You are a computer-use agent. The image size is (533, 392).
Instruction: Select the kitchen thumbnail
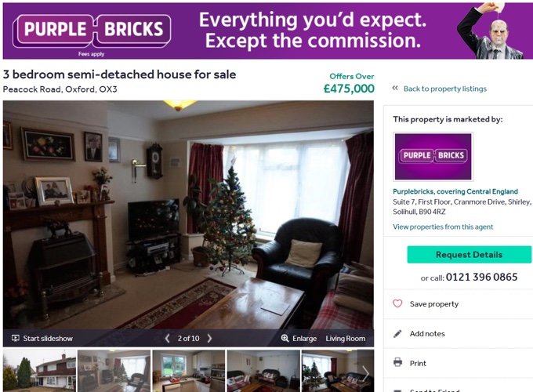point(189,371)
